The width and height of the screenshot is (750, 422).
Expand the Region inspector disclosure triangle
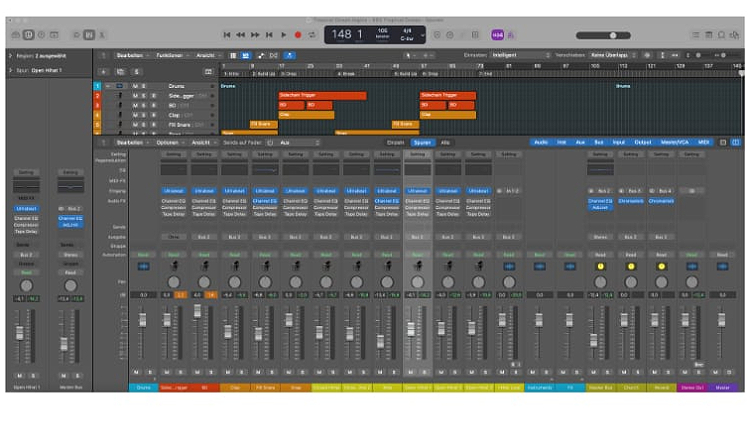[11, 54]
